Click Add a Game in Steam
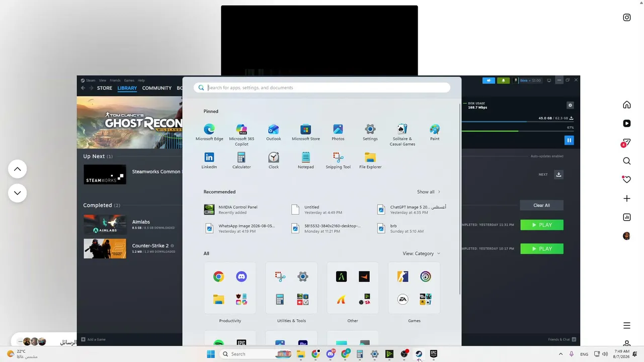Image resolution: width=644 pixels, height=362 pixels. click(94, 339)
